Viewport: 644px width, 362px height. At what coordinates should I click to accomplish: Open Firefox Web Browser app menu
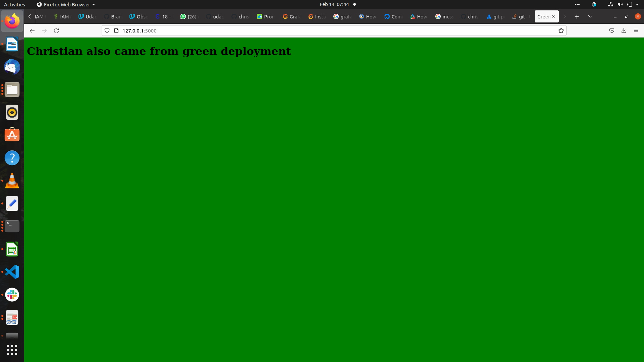(66, 4)
